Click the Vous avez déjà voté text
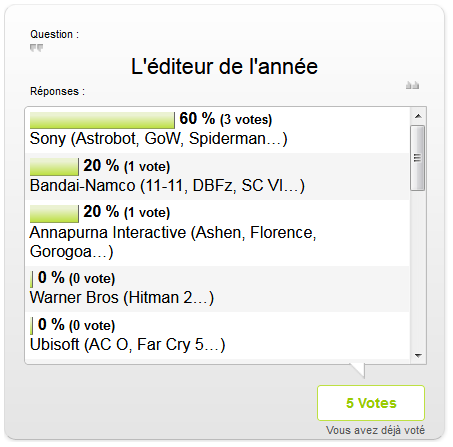This screenshot has height=447, width=453. 375,430
